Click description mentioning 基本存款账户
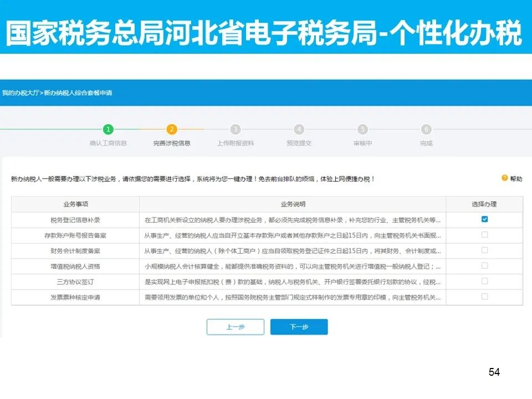 [293, 236]
